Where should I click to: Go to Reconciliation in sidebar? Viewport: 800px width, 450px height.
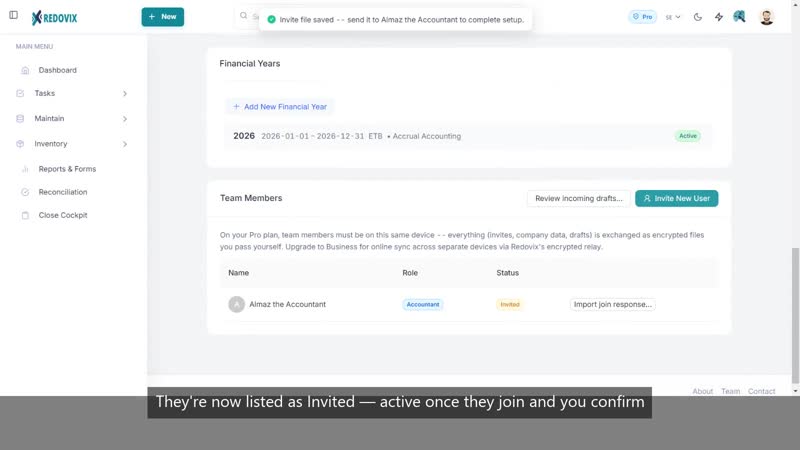63,192
